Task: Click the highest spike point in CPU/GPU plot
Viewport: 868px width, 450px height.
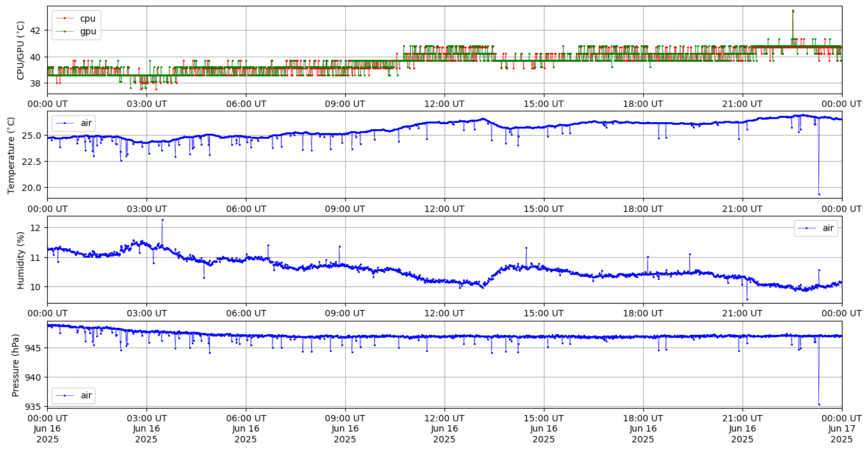Action: (793, 11)
